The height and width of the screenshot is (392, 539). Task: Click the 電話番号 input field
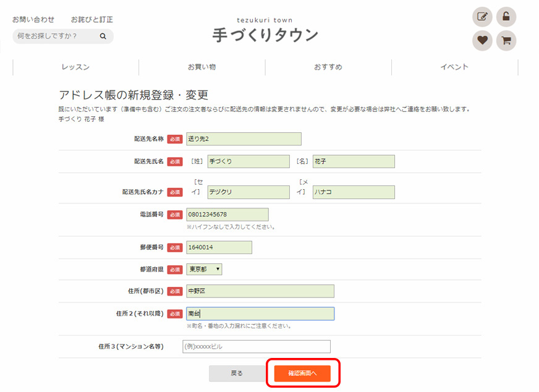pos(227,215)
